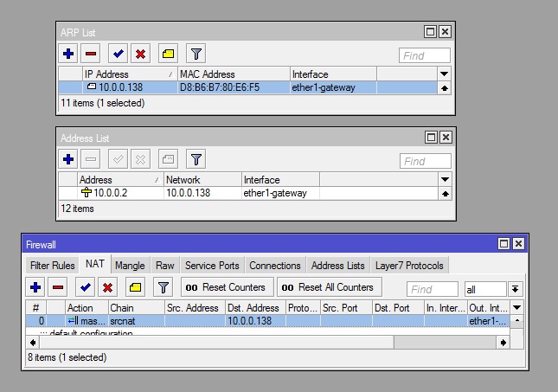Click the Find field in Firewall window
Image resolution: width=558 pixels, height=392 pixels.
coord(432,289)
